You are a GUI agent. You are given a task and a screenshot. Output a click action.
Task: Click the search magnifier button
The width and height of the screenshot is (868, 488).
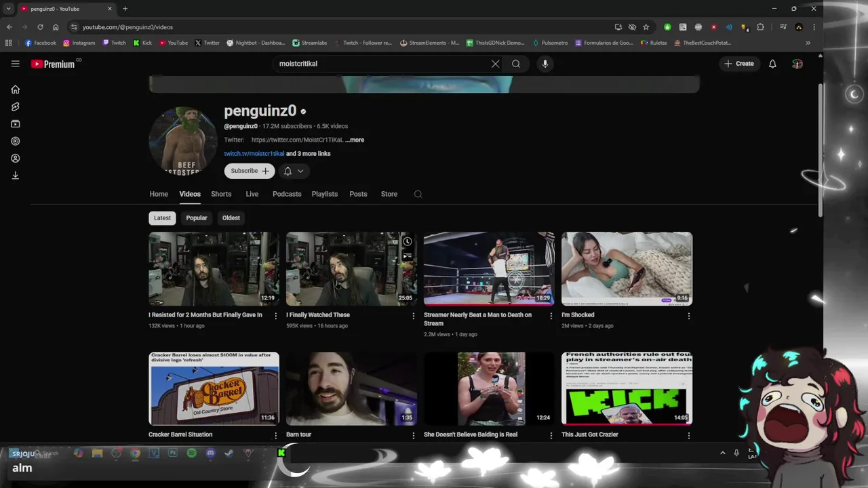coord(516,64)
